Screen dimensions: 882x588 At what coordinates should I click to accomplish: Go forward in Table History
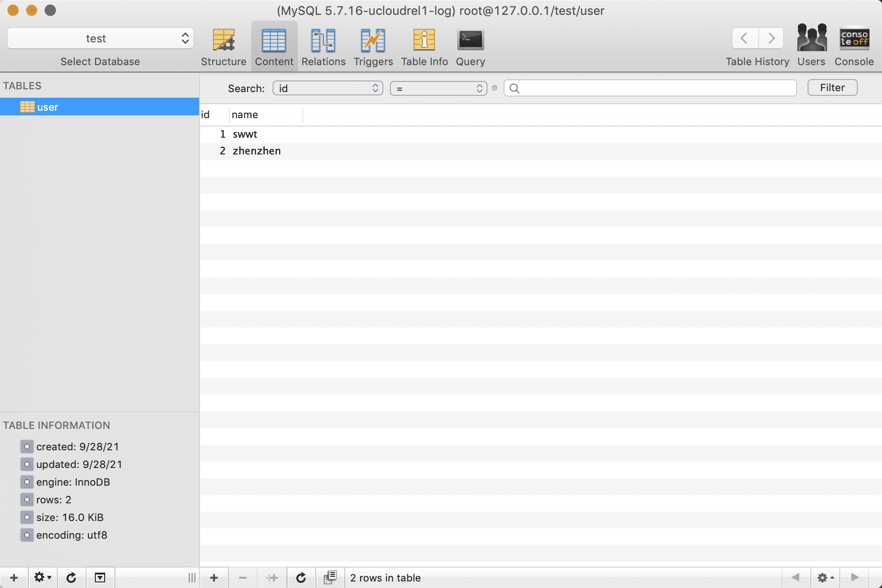point(771,38)
